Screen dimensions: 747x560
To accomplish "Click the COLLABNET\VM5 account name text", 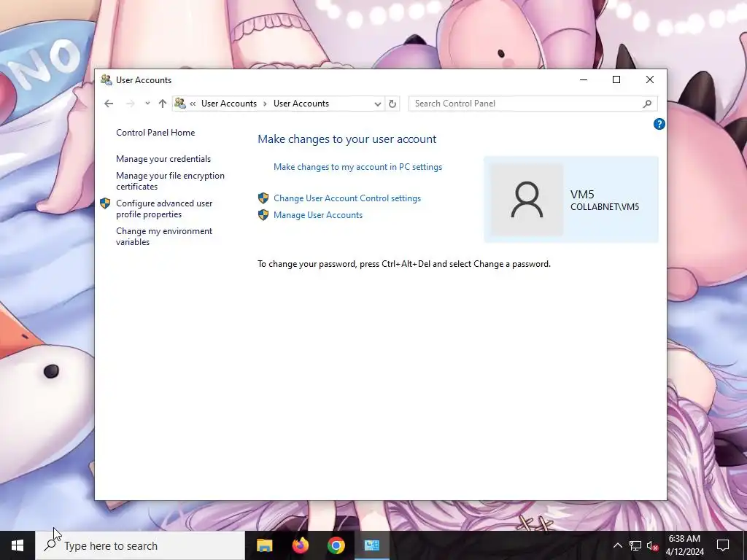I will 605,207.
